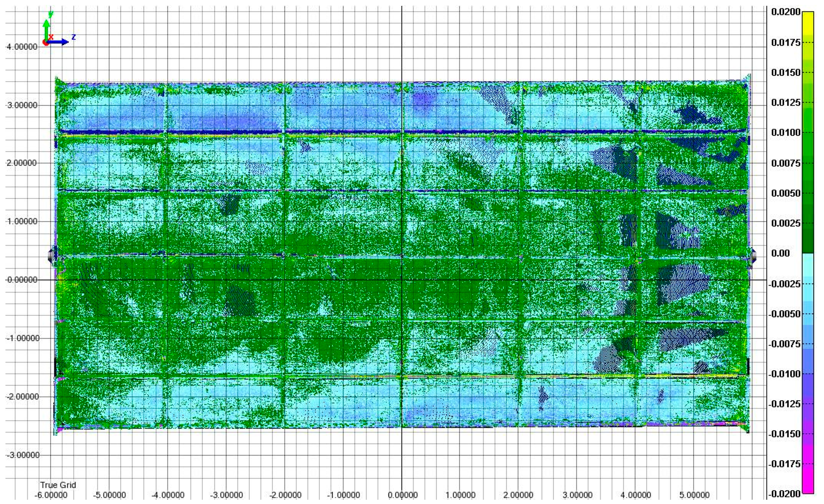This screenshot has height=504, width=824.
Task: Select the magenta bottom segment of the color bar
Action: (808, 481)
